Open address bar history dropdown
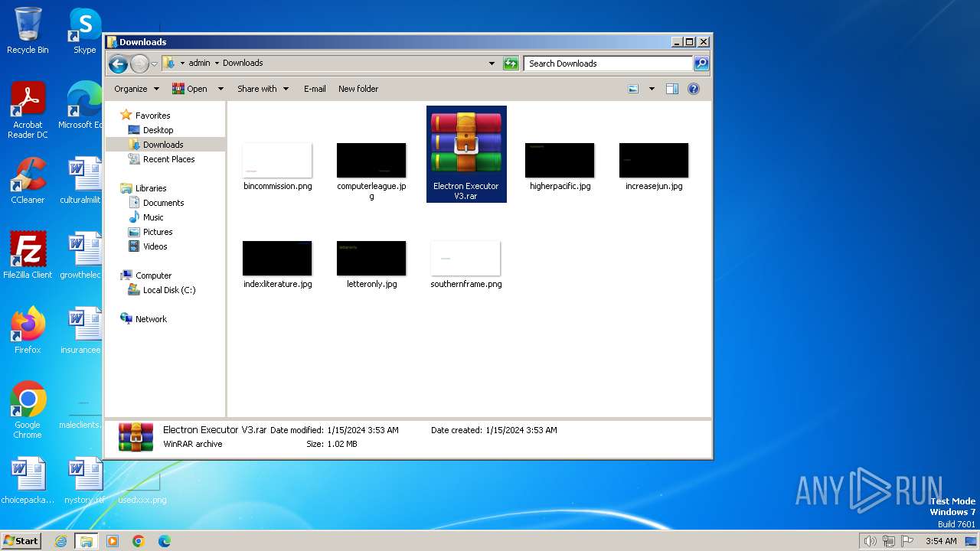 [x=492, y=64]
